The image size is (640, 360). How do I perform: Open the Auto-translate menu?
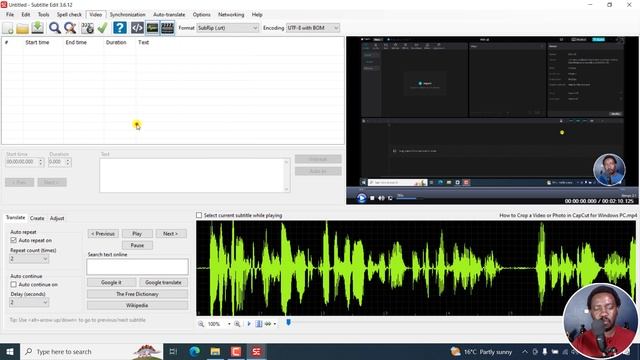pyautogui.click(x=169, y=14)
